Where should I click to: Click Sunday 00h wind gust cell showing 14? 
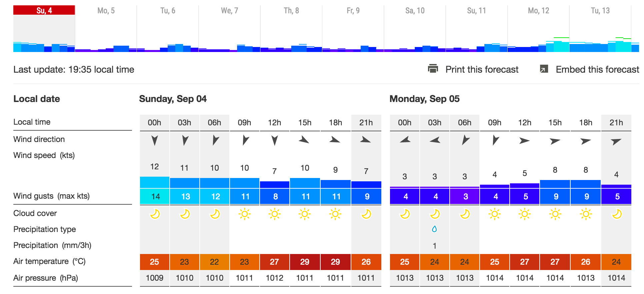click(155, 197)
